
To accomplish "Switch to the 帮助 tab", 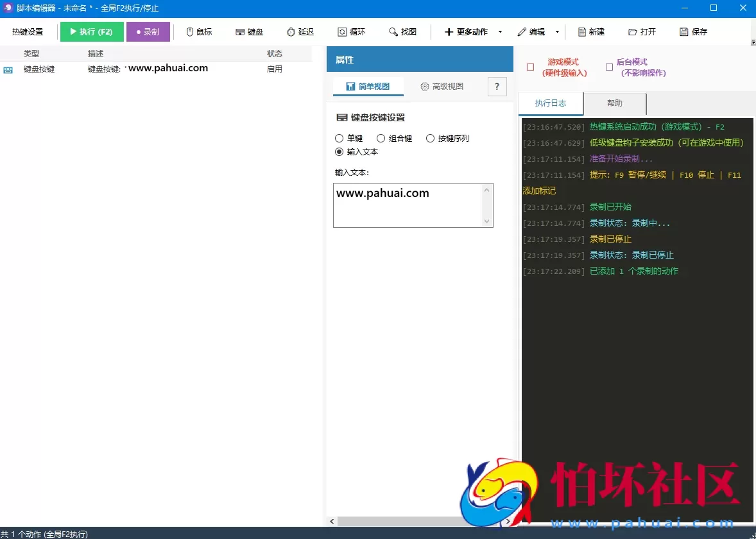I will pyautogui.click(x=614, y=103).
